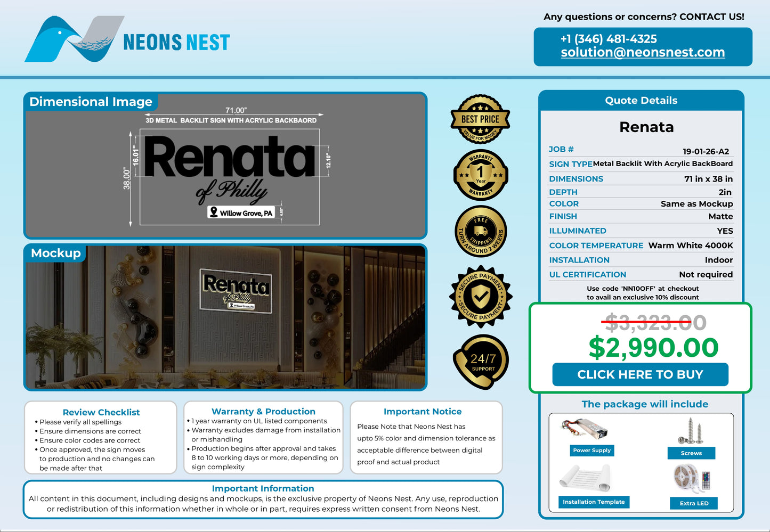
Task: Click the Installation Template roll image
Action: [x=585, y=478]
